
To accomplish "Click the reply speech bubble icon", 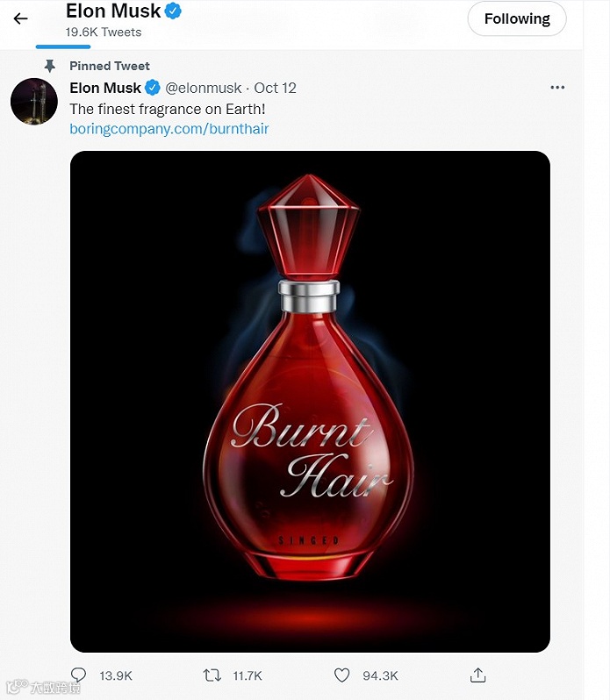I will (79, 675).
